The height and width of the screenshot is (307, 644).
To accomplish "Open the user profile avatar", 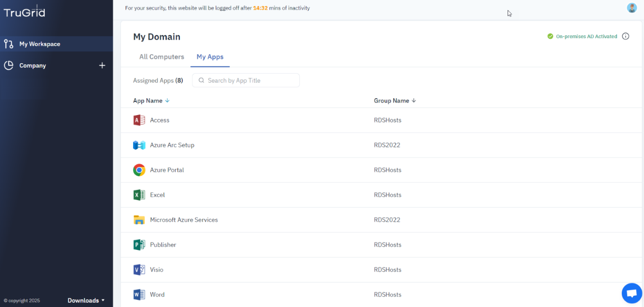I will [632, 8].
